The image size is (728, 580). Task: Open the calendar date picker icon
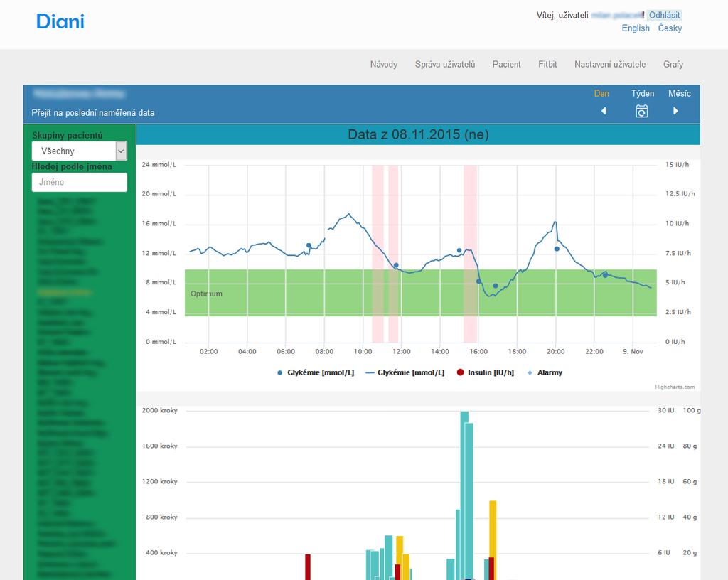click(642, 112)
